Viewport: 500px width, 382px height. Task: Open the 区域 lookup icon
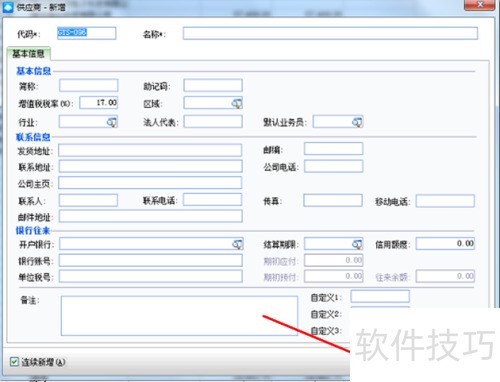[x=237, y=104]
